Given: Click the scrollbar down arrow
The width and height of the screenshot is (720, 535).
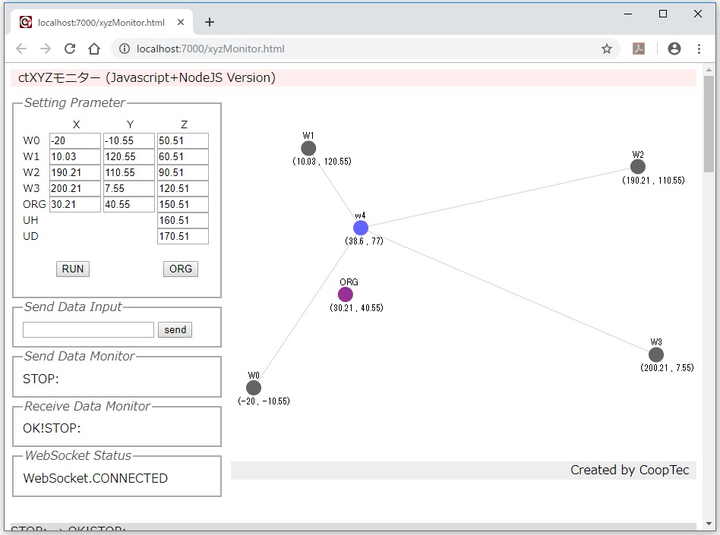Looking at the screenshot, I should click(x=709, y=523).
